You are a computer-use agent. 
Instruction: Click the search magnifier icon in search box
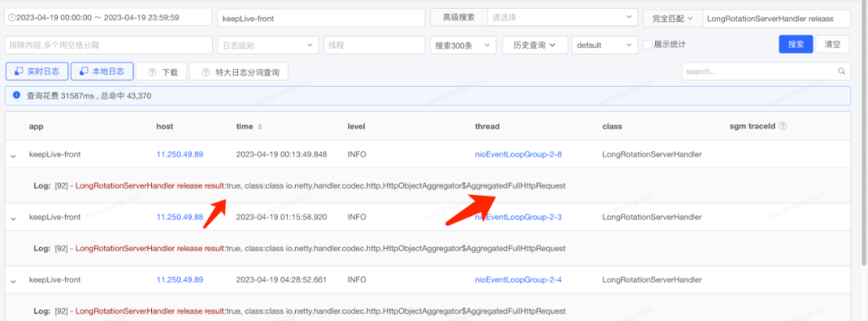tap(841, 71)
